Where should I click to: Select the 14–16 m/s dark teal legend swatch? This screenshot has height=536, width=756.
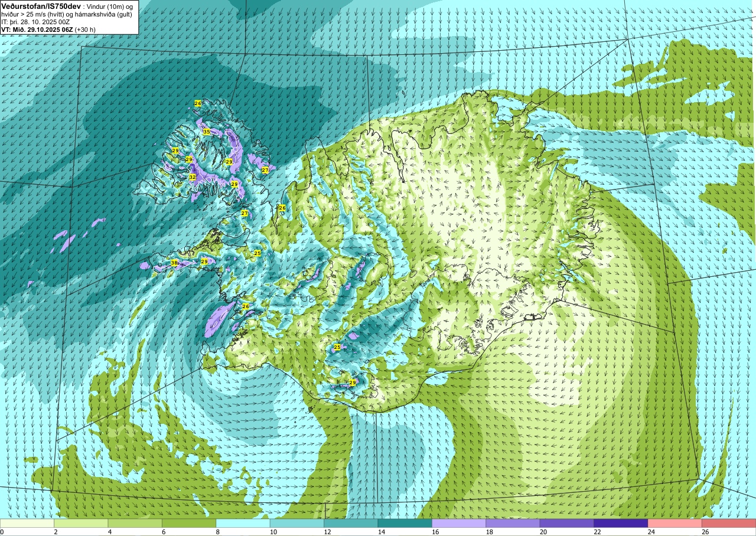click(405, 524)
